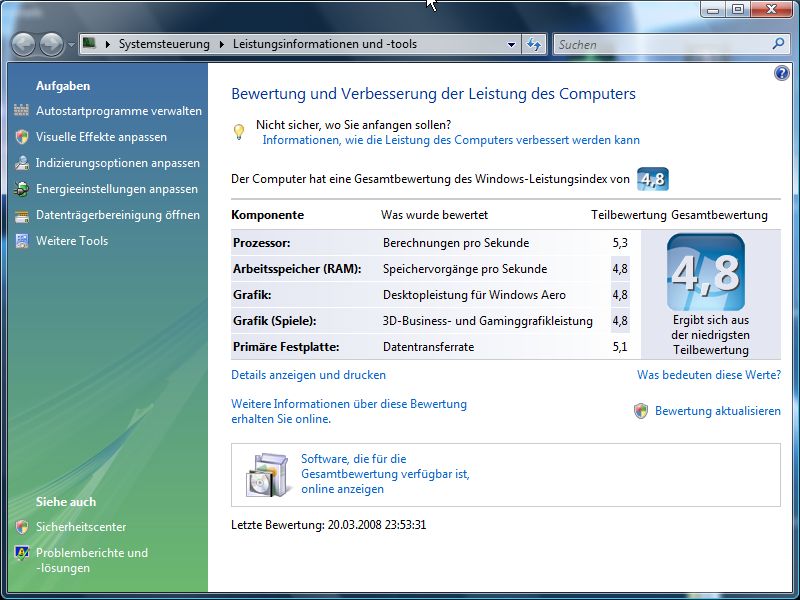This screenshot has height=600, width=800.
Task: Click Speichervorgänge pro Sekunde text
Action: point(465,269)
